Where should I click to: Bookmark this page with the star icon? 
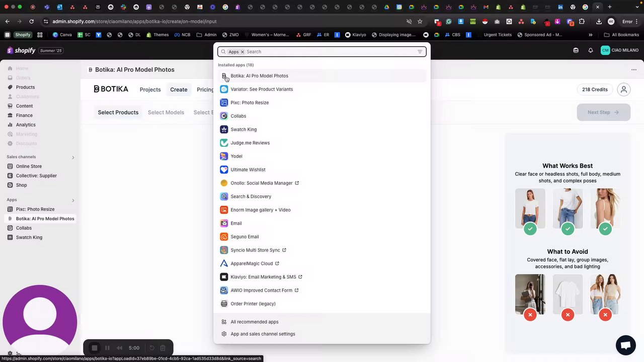pyautogui.click(x=420, y=22)
